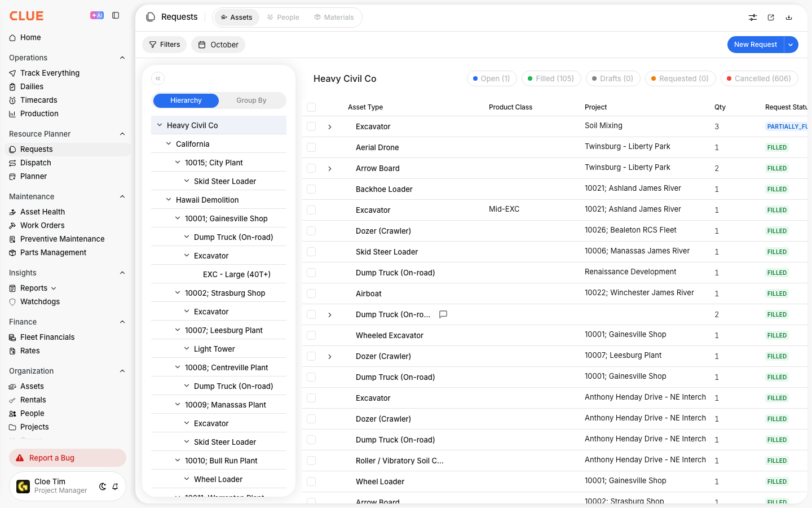Open table display settings sliders icon
The width and height of the screenshot is (812, 508).
click(753, 17)
